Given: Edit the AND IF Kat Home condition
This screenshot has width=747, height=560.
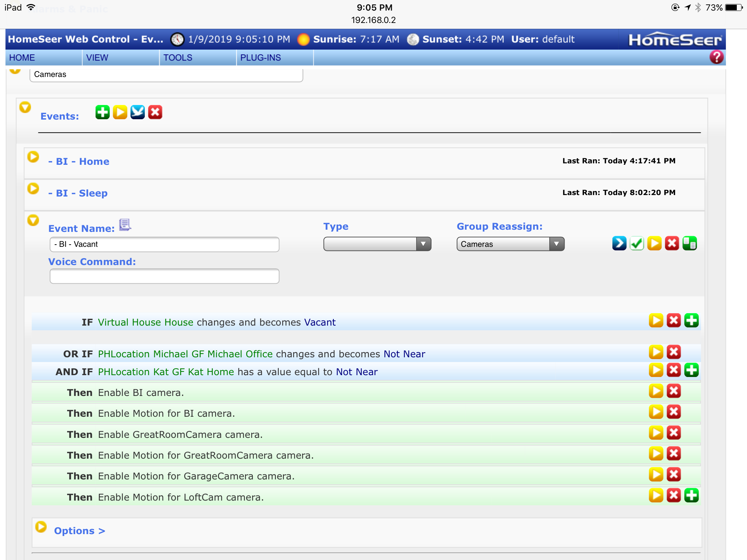Looking at the screenshot, I should [656, 370].
